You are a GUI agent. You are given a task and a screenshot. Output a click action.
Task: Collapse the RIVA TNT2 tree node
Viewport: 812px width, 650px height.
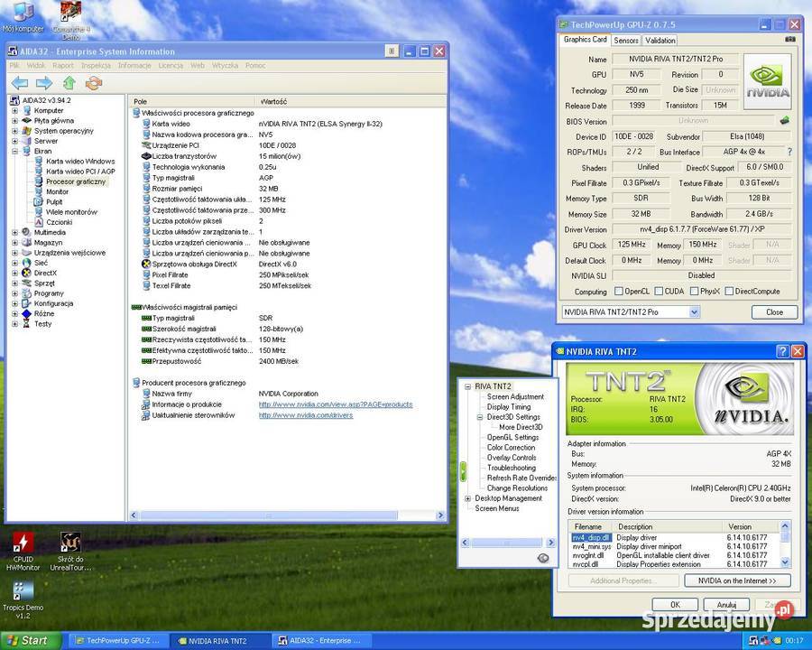[x=467, y=386]
